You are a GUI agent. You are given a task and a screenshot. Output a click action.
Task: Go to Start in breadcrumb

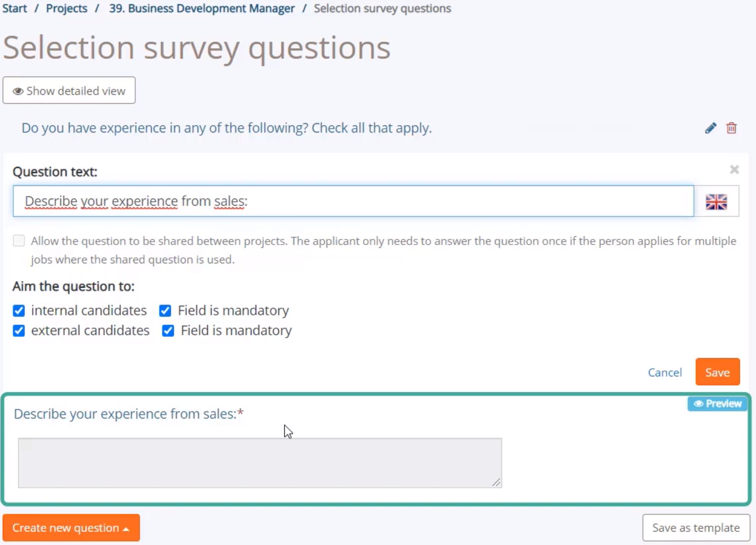pos(14,8)
